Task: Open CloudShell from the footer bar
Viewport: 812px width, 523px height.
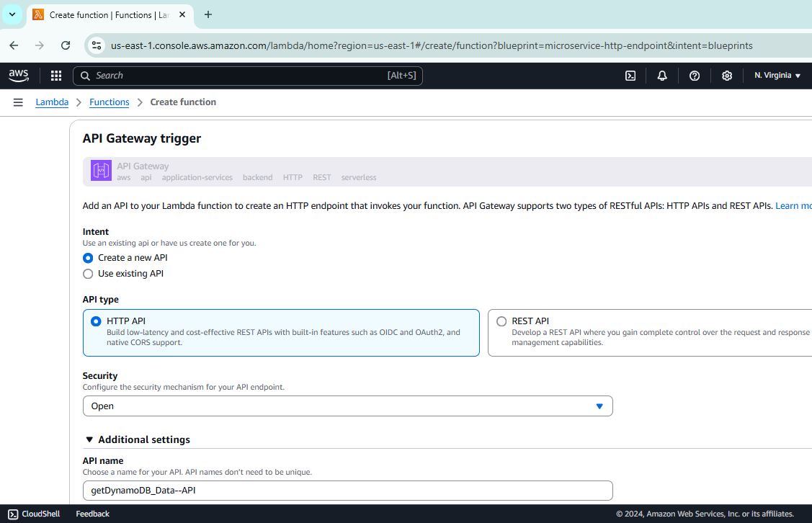Action: pyautogui.click(x=34, y=514)
